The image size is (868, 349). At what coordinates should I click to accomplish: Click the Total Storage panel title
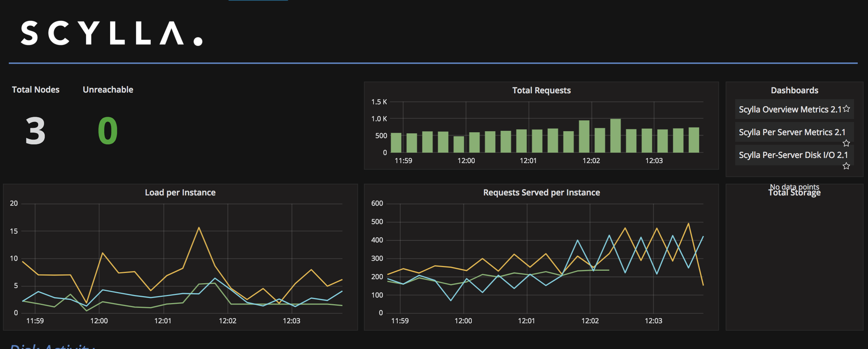pyautogui.click(x=795, y=194)
